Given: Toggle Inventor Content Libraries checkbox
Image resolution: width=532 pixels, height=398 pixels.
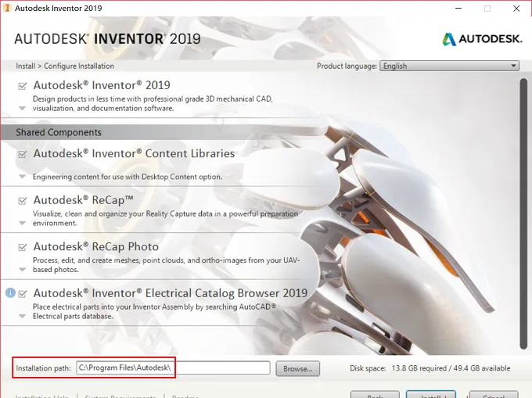Looking at the screenshot, I should (23, 154).
